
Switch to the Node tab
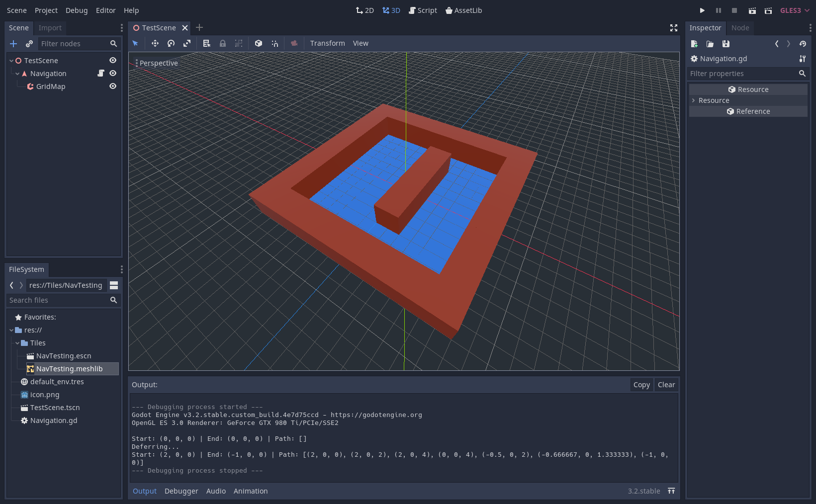point(740,28)
